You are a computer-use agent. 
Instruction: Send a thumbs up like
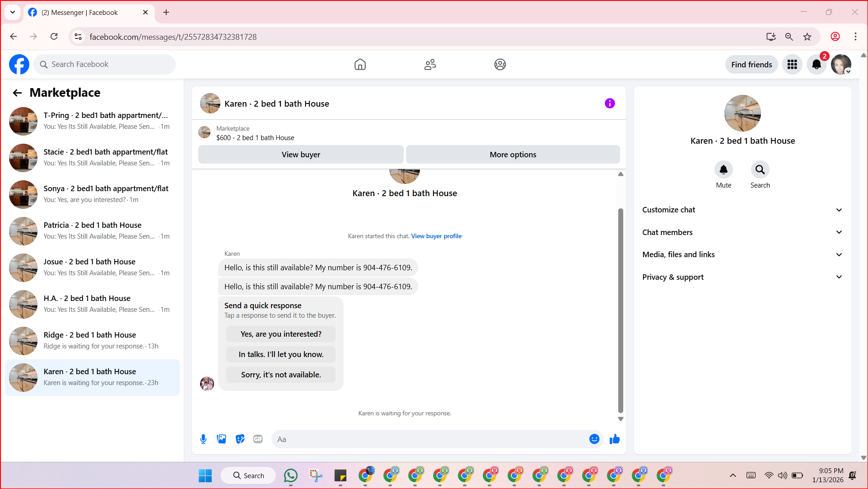pos(614,439)
